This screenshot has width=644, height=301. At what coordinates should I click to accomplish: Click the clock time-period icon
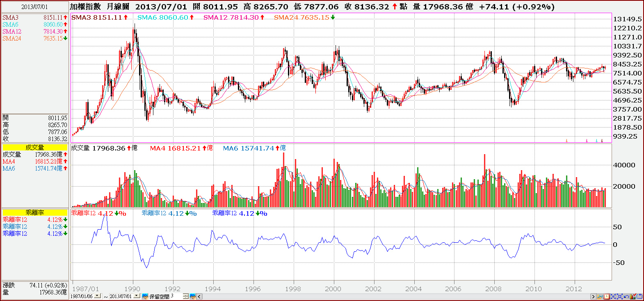(607, 296)
